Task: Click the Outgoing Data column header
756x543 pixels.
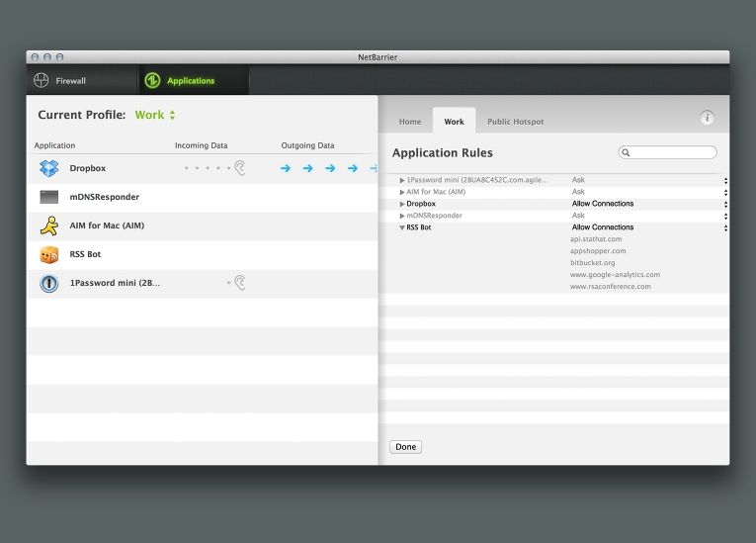Action: click(x=307, y=145)
